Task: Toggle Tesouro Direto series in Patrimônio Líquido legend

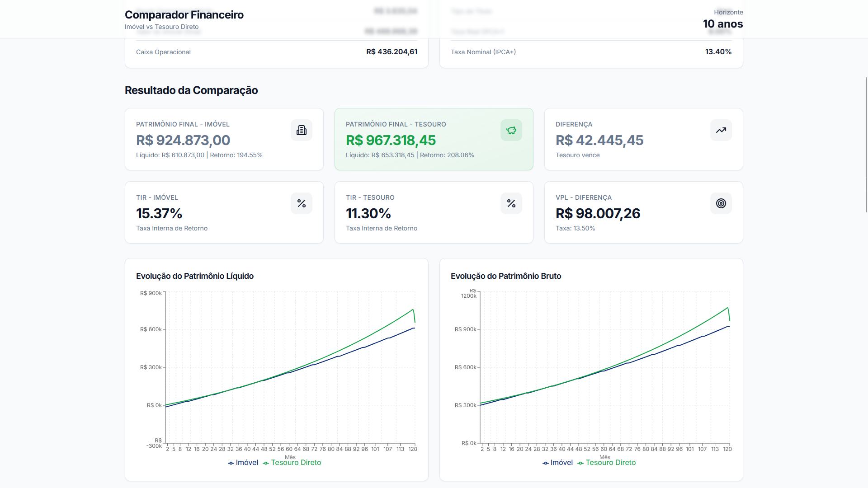Action: [296, 463]
